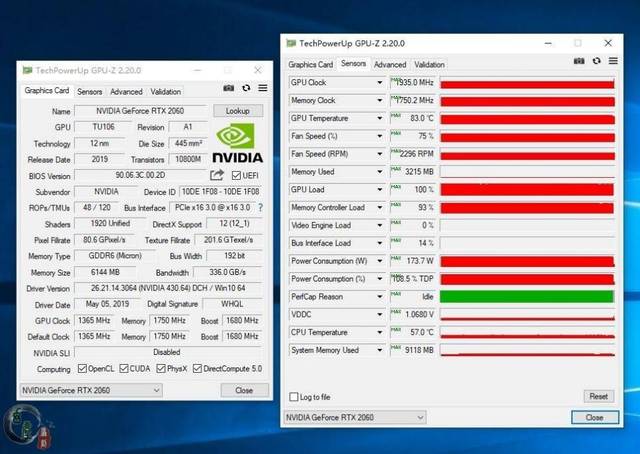Click the 173.7 W power value
Viewport: 640px width, 454px height.
pyautogui.click(x=413, y=261)
